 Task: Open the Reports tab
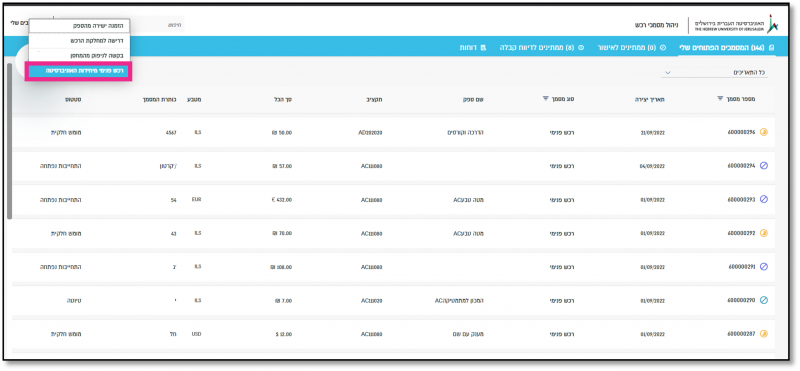pos(472,47)
